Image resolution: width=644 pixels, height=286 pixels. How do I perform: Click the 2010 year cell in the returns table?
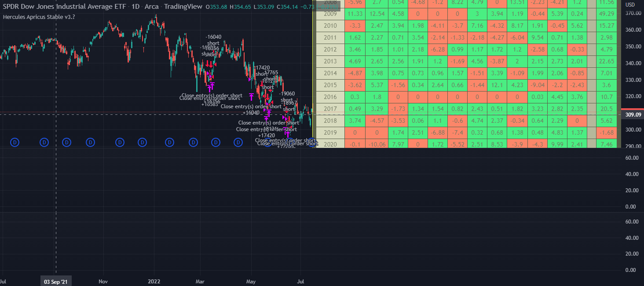(330, 26)
